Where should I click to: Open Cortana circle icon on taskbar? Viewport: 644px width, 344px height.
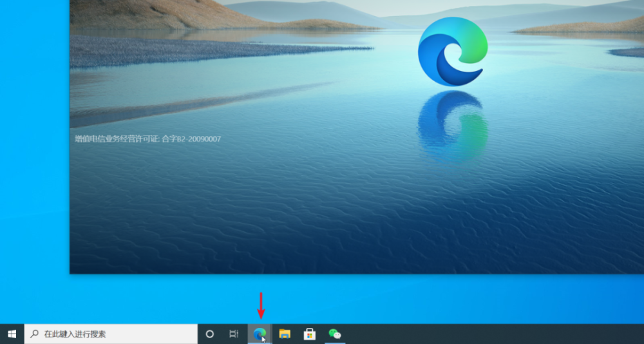tap(209, 334)
